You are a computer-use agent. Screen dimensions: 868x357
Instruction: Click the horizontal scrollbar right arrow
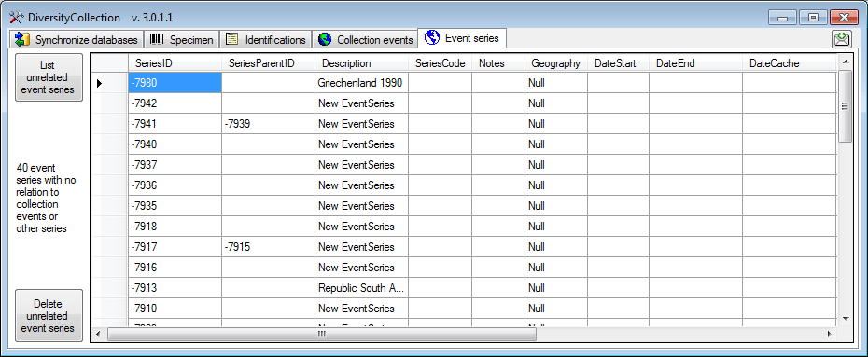coord(829,334)
